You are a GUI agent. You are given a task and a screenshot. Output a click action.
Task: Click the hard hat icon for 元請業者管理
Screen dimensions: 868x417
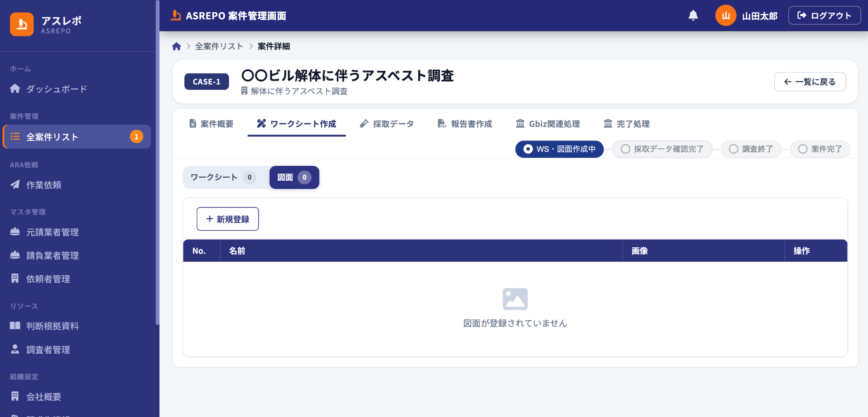(15, 232)
